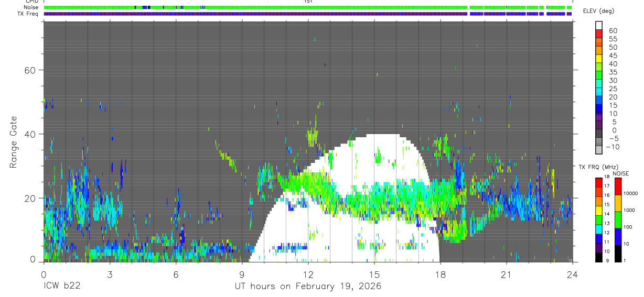The height and width of the screenshot is (297, 644).
Task: Click the "151" CPID value at top
Action: (308, 2)
